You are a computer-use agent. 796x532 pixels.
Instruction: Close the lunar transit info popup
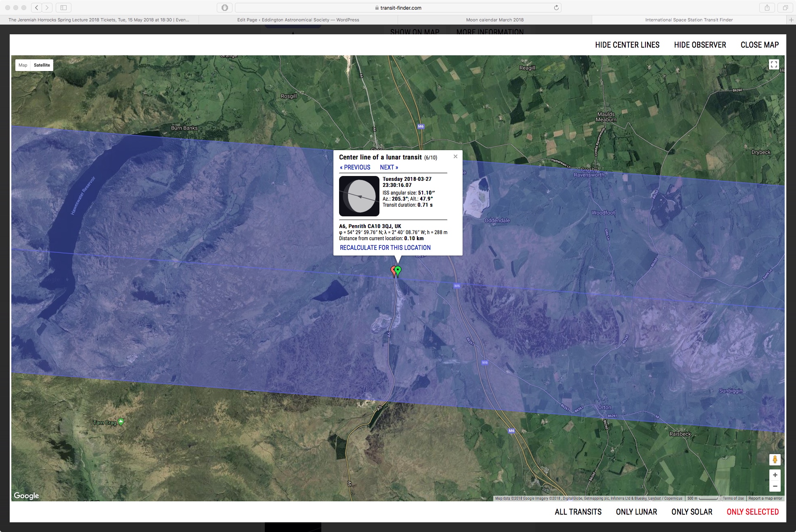pyautogui.click(x=455, y=157)
